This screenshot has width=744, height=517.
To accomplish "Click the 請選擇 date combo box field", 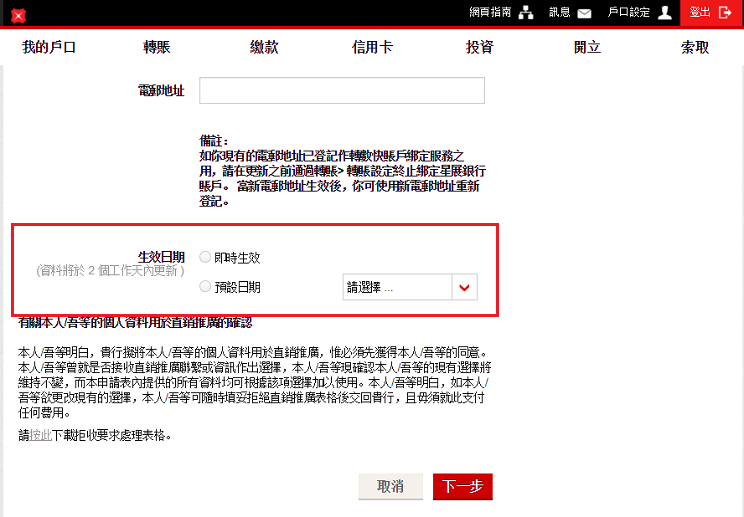I will (397, 287).
